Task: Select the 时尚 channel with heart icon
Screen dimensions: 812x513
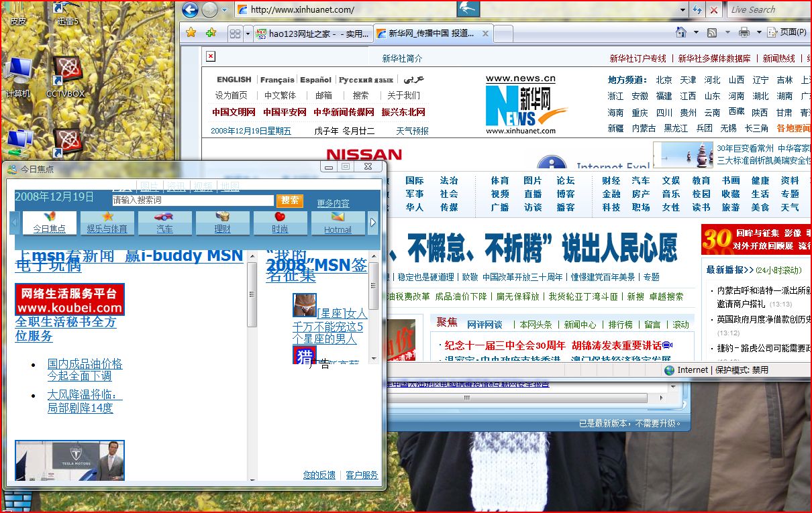Action: [x=280, y=223]
